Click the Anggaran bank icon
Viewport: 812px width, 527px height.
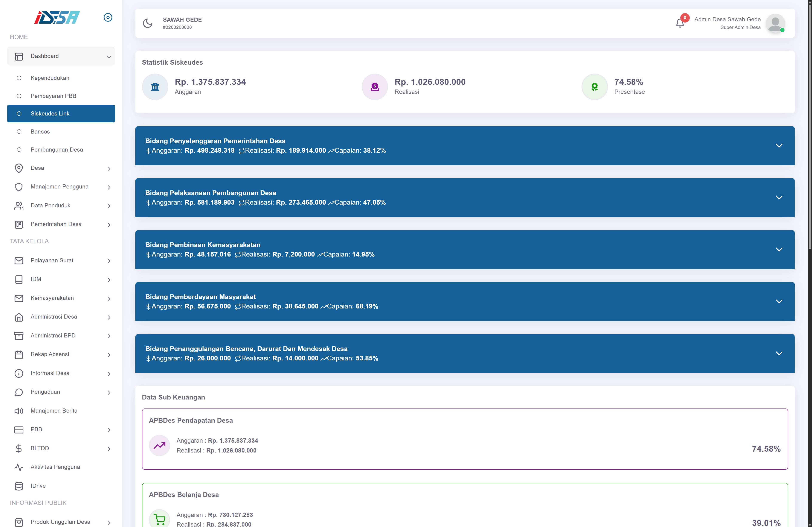[155, 87]
